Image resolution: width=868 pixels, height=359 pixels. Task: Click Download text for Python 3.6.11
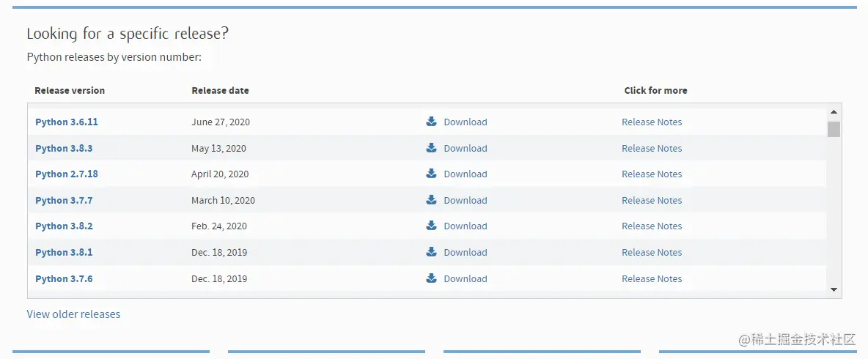(466, 122)
